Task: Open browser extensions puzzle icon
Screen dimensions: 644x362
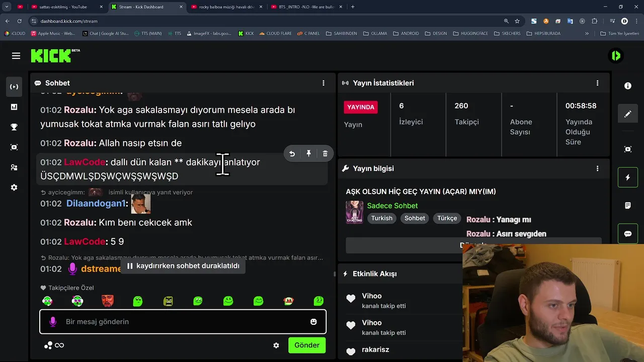Action: click(x=595, y=21)
